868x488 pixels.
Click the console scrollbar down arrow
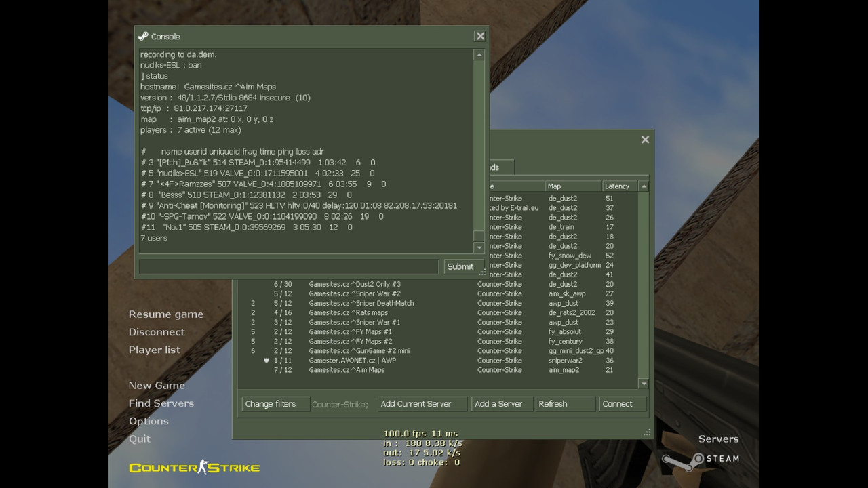pos(479,247)
